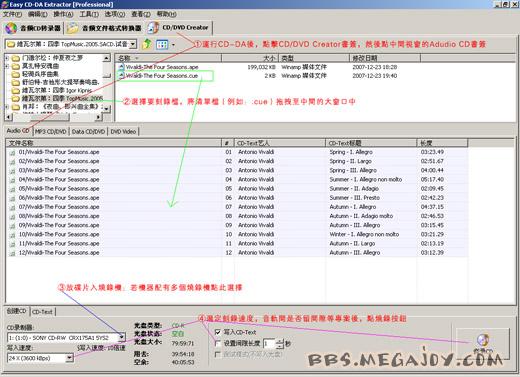Click the view mode grid icon

(162, 44)
